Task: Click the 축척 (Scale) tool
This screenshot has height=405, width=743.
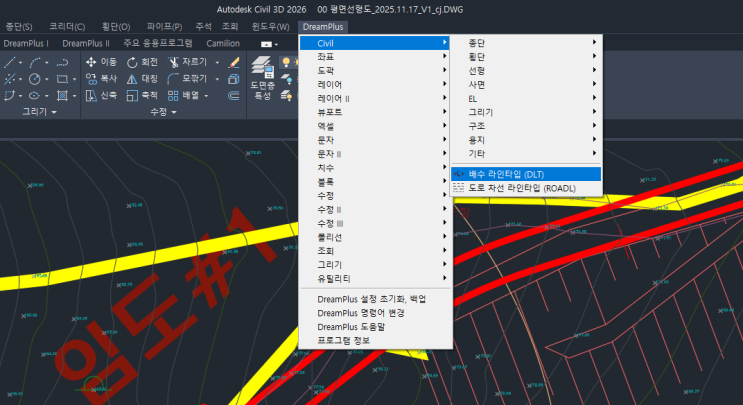Action: [142, 95]
